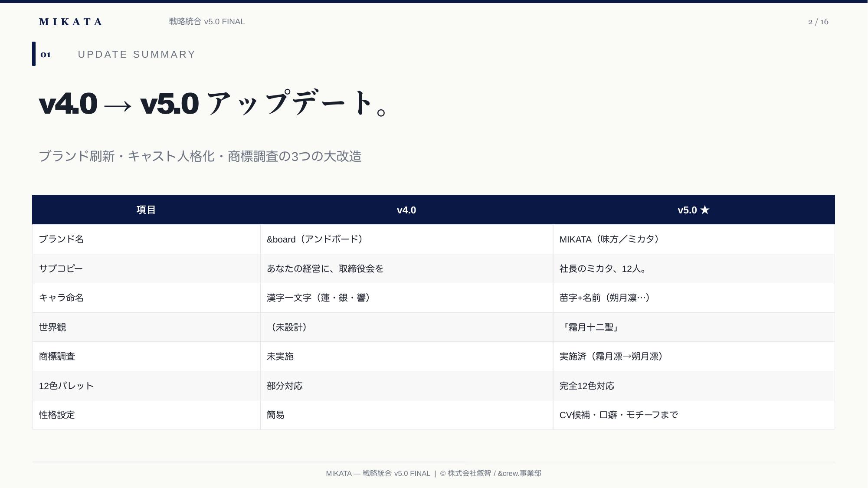Click the 'v4.0' column header
This screenshot has width=868, height=488.
coord(406,210)
